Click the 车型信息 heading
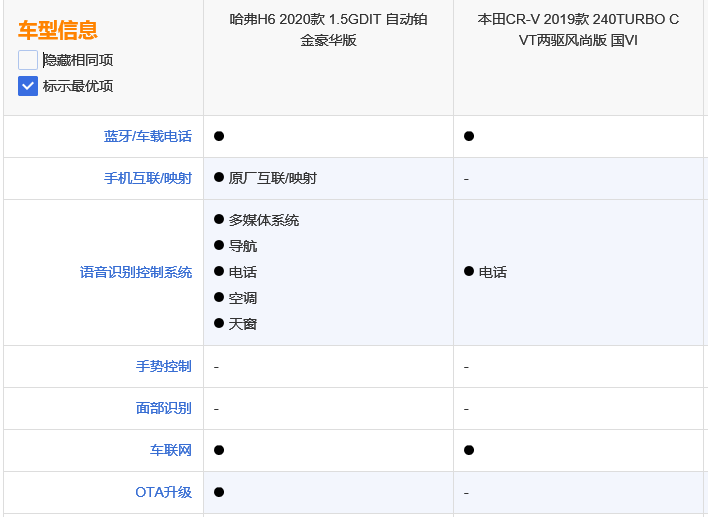 (x=58, y=30)
